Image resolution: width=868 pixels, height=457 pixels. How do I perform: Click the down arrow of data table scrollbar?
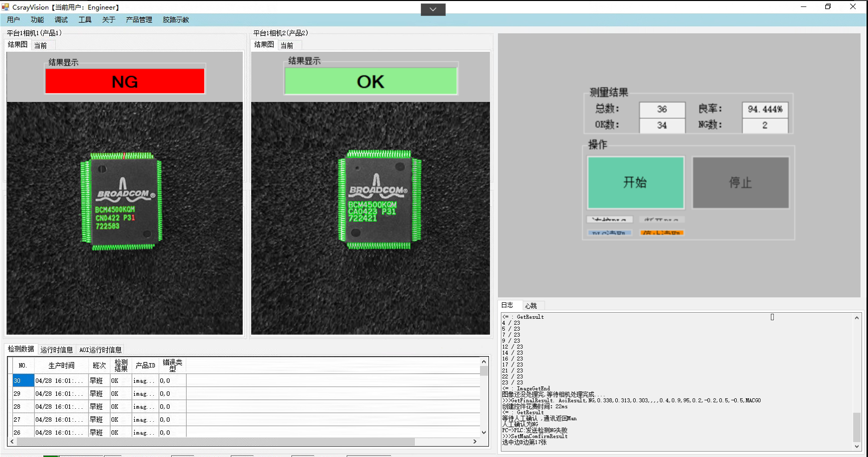(x=483, y=433)
